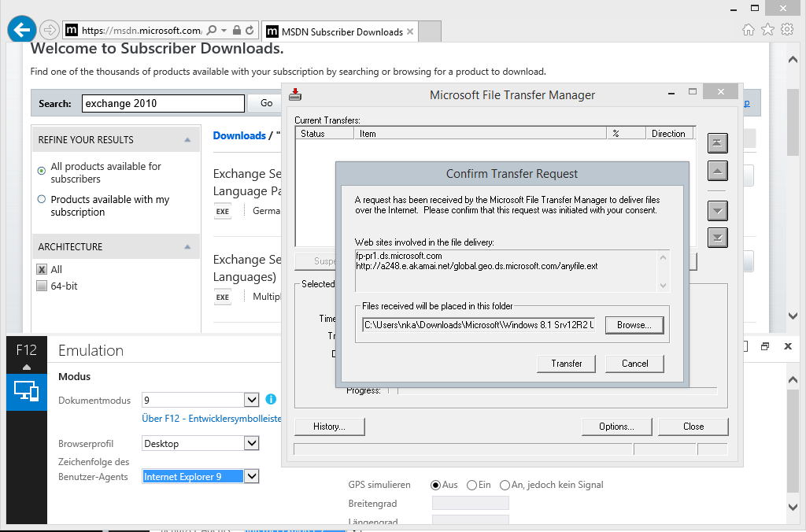Open Favorites via the star icon
The height and width of the screenshot is (532, 806).
(x=767, y=30)
